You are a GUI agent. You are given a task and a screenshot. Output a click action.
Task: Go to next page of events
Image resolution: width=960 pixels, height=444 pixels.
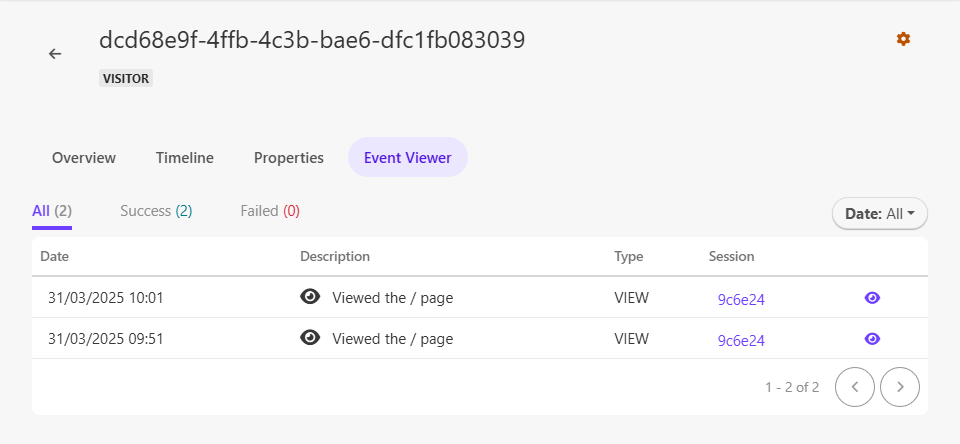900,386
